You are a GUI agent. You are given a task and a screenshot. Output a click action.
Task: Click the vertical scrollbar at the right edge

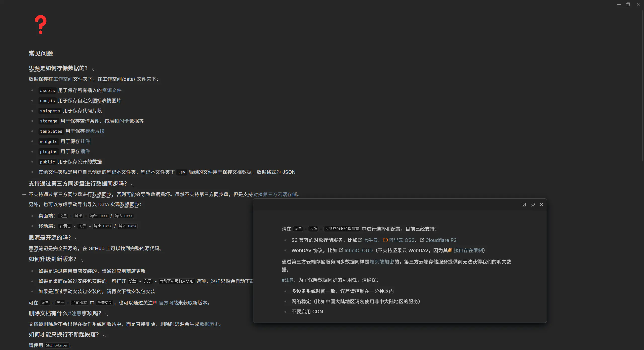(x=642, y=85)
